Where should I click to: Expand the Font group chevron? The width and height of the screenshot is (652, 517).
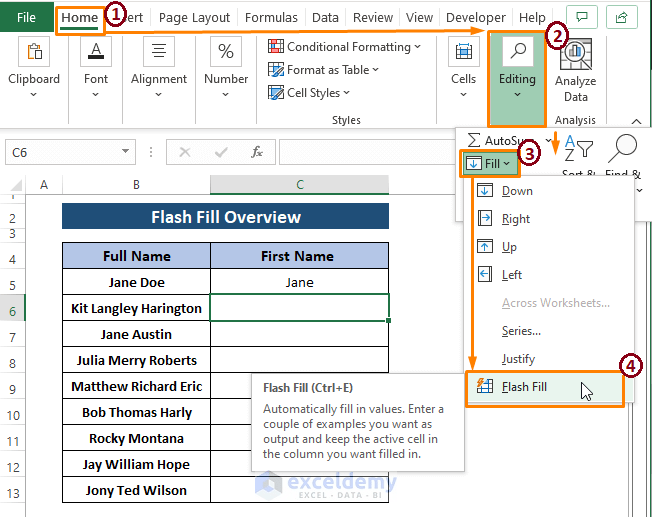click(x=96, y=94)
